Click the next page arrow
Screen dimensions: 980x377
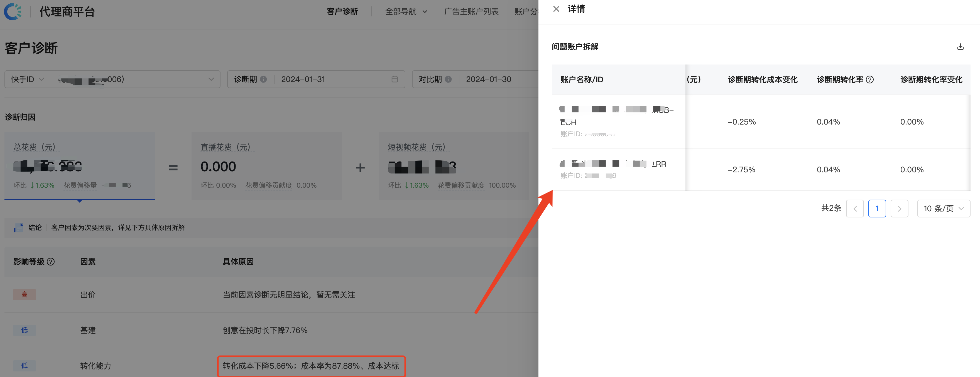coord(899,208)
